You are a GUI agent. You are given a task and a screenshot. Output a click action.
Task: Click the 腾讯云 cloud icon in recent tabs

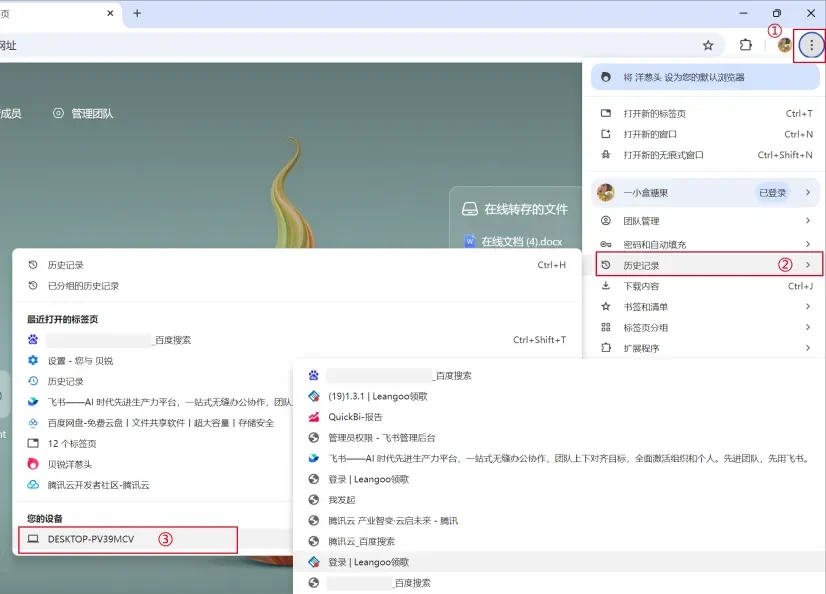click(33, 485)
